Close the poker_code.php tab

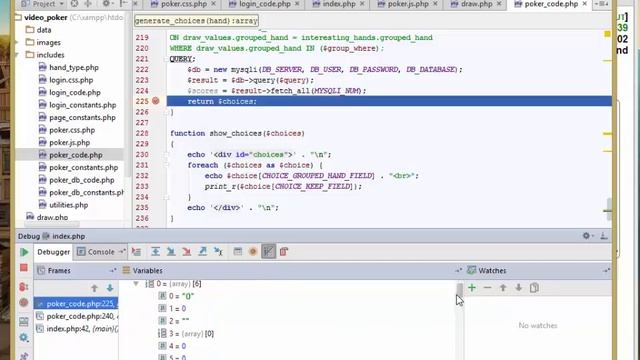[x=584, y=4]
